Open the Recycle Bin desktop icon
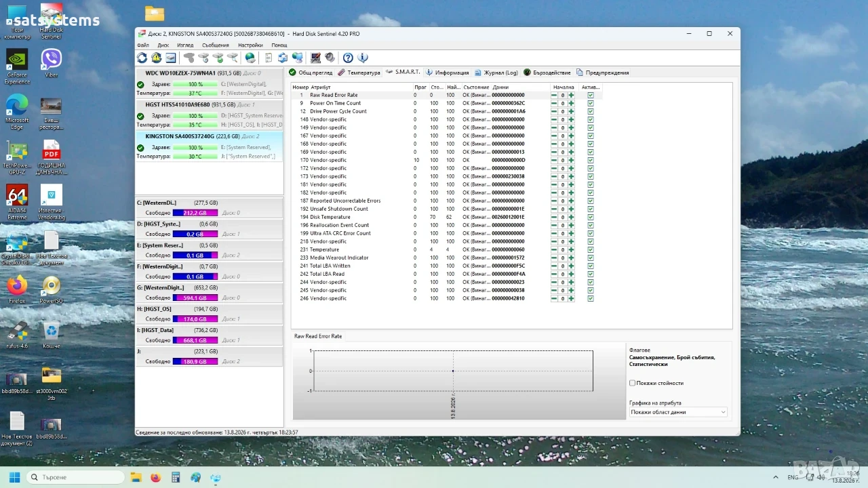868x488 pixels. [51, 335]
